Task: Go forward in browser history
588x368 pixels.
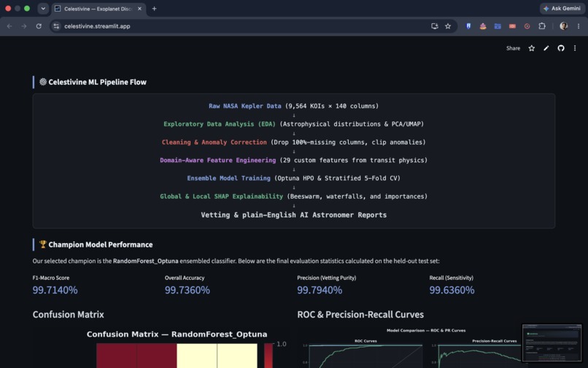Action: tap(24, 26)
